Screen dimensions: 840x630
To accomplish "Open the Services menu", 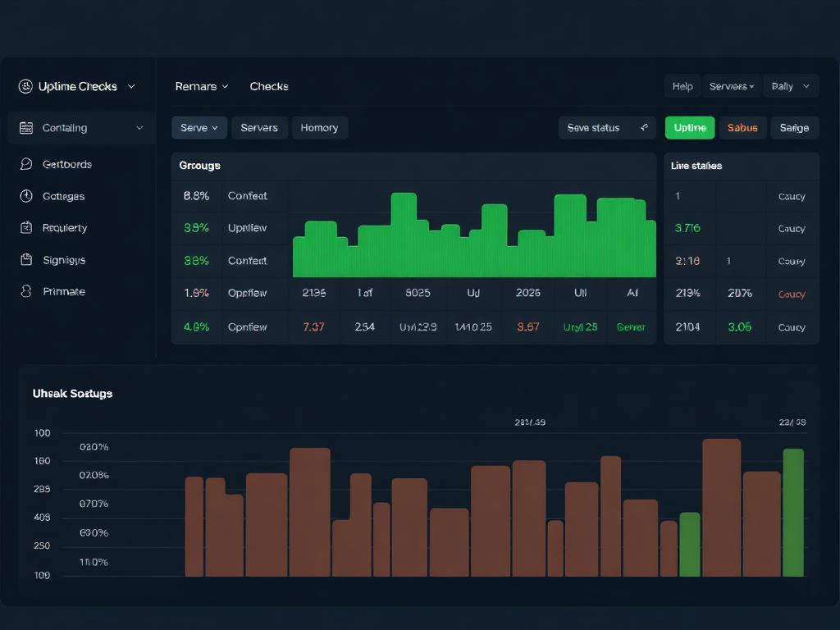I will tap(732, 85).
